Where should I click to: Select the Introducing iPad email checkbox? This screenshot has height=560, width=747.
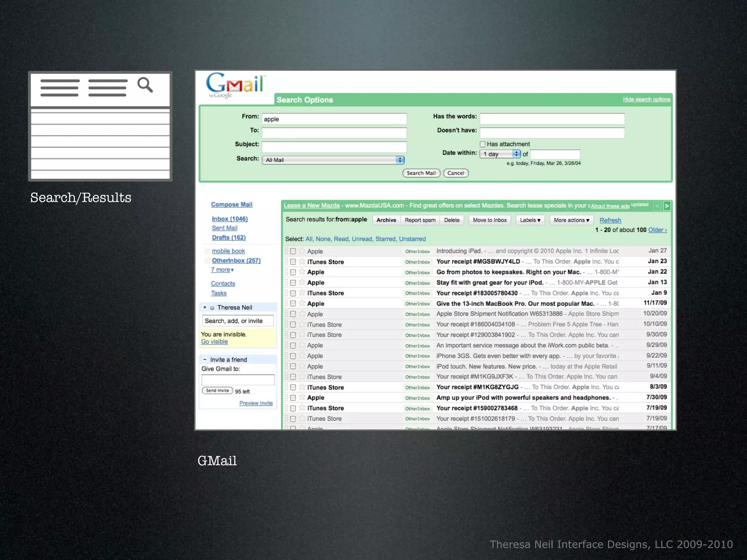pos(293,251)
